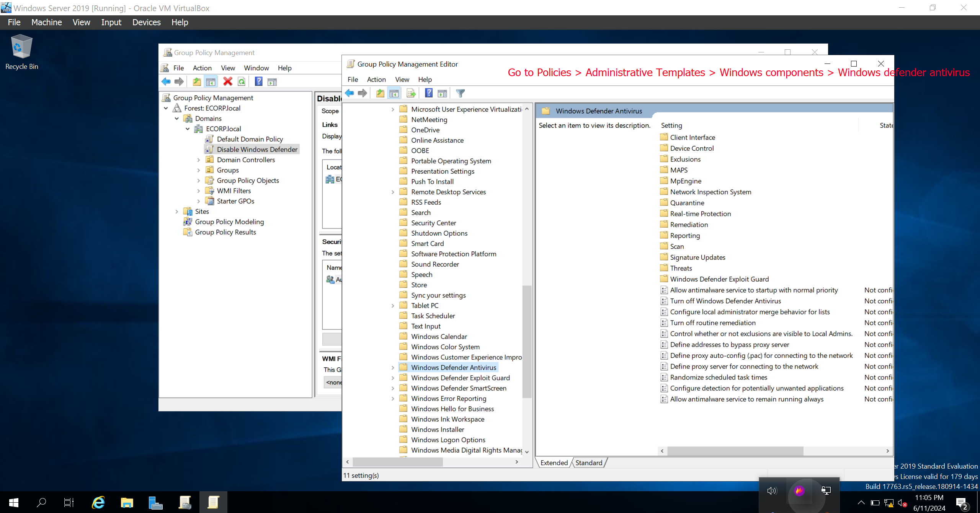Open View menu in Group Policy Management Editor

click(x=402, y=79)
